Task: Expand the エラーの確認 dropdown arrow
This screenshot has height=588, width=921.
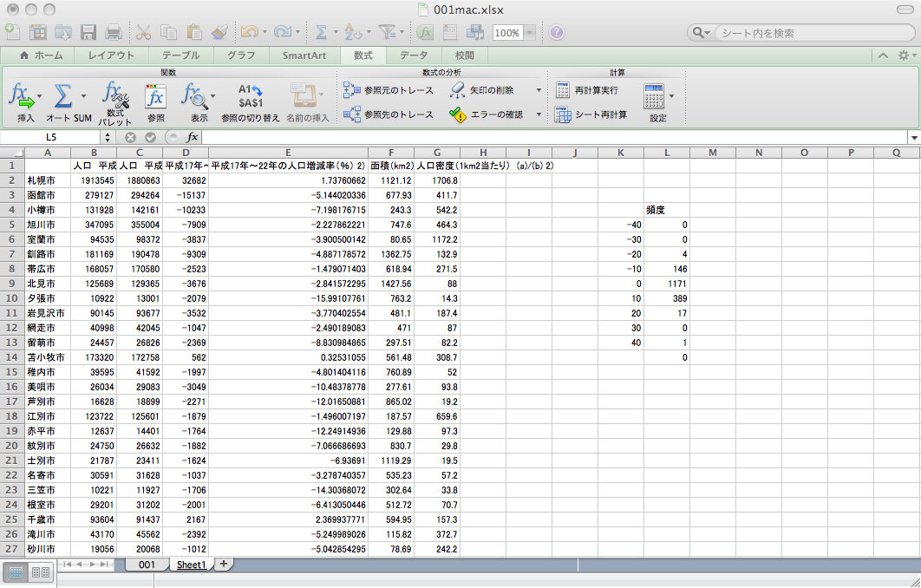Action: (539, 114)
